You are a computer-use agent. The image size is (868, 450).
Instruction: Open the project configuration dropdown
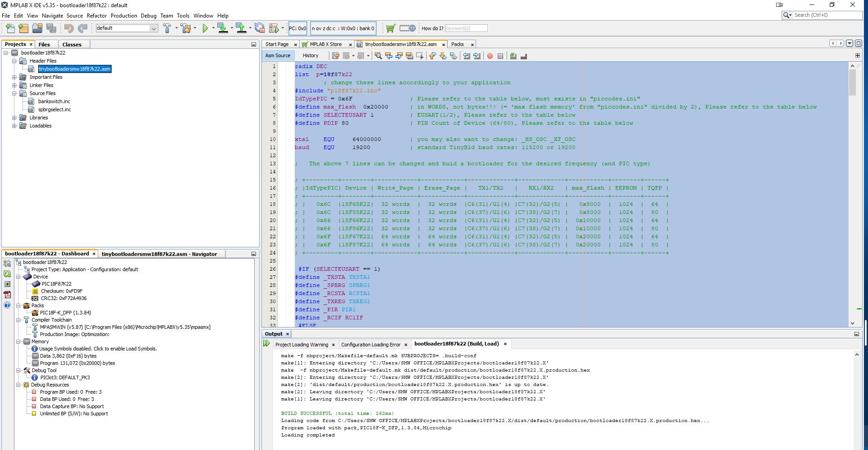click(x=153, y=28)
